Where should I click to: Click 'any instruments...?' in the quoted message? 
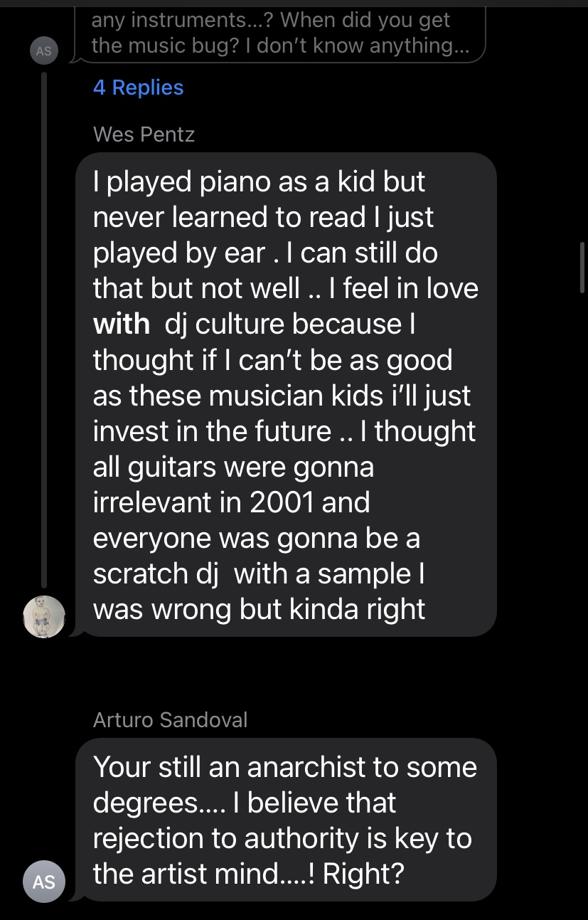click(x=183, y=19)
